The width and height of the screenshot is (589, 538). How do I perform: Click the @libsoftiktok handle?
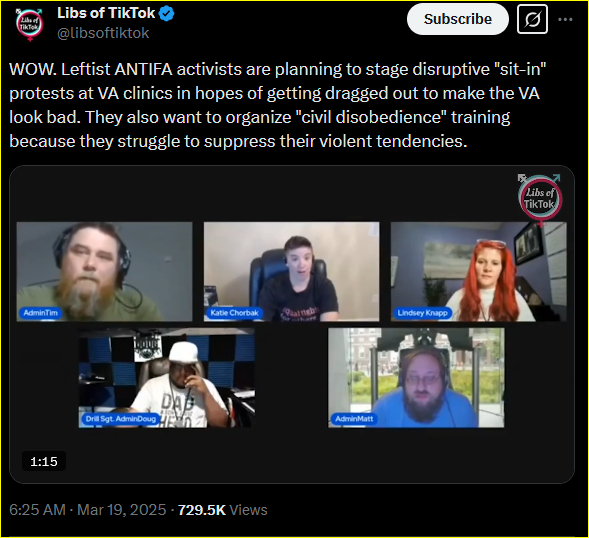[103, 33]
